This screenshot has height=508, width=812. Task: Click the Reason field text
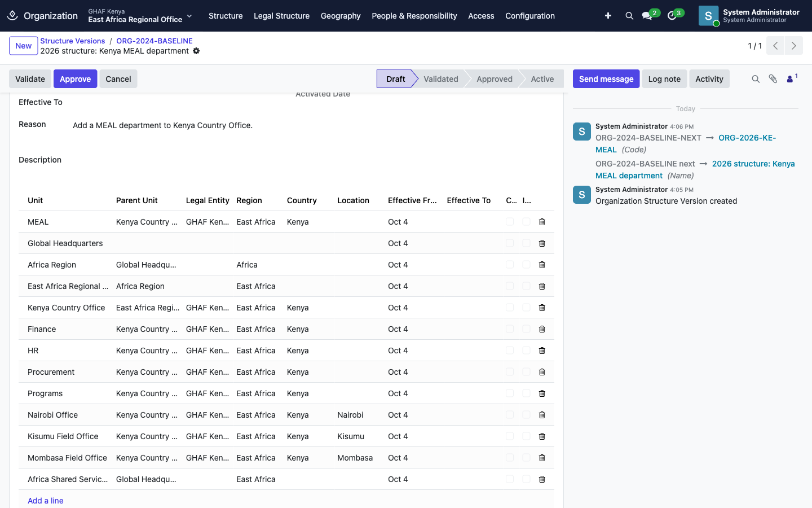pos(162,125)
